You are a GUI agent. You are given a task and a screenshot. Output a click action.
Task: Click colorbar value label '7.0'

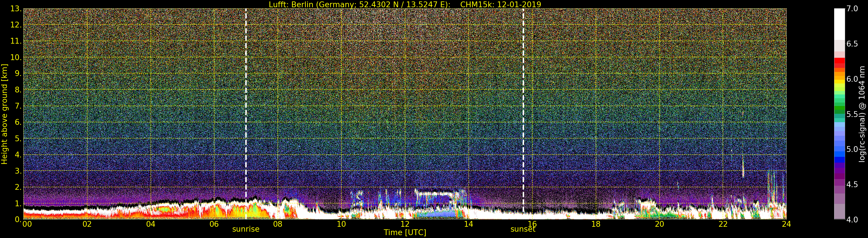[x=852, y=9]
